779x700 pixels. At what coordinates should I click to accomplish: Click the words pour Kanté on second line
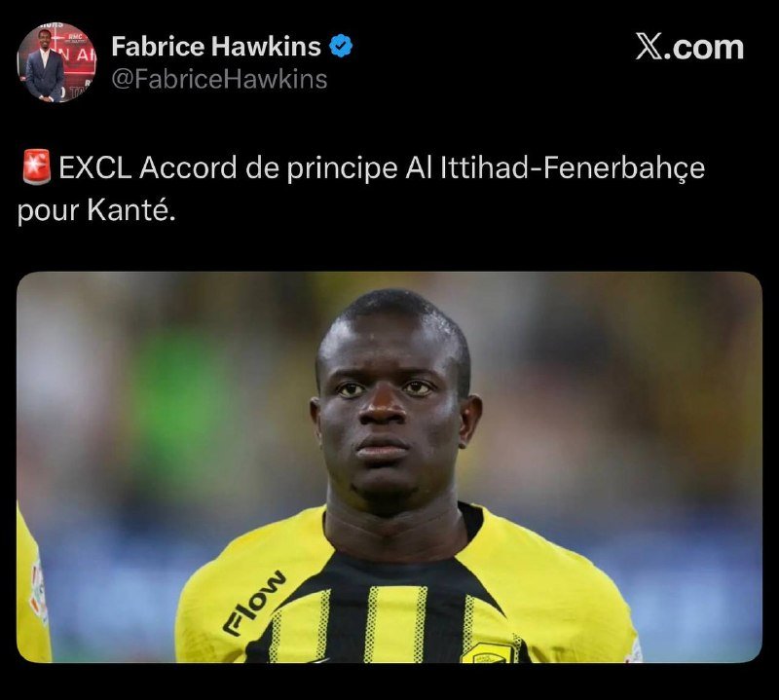(x=96, y=210)
